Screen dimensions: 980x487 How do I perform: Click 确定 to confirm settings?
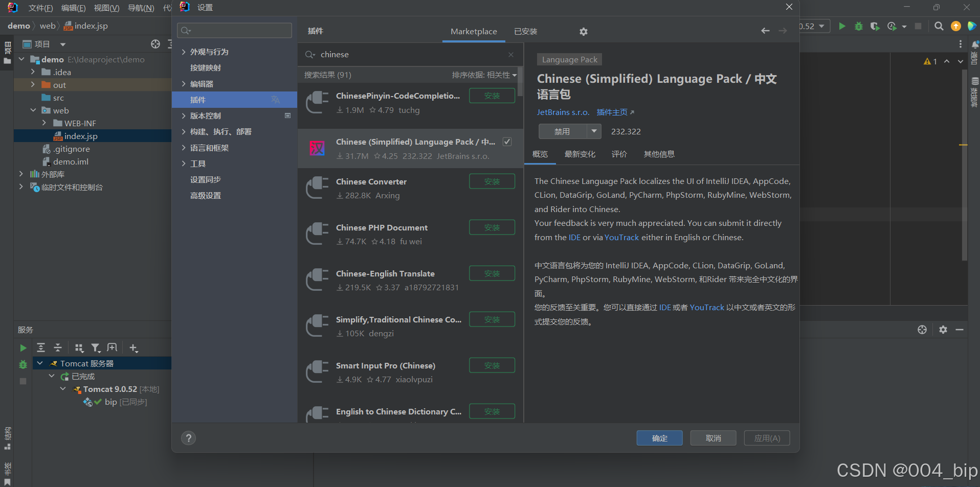click(659, 438)
